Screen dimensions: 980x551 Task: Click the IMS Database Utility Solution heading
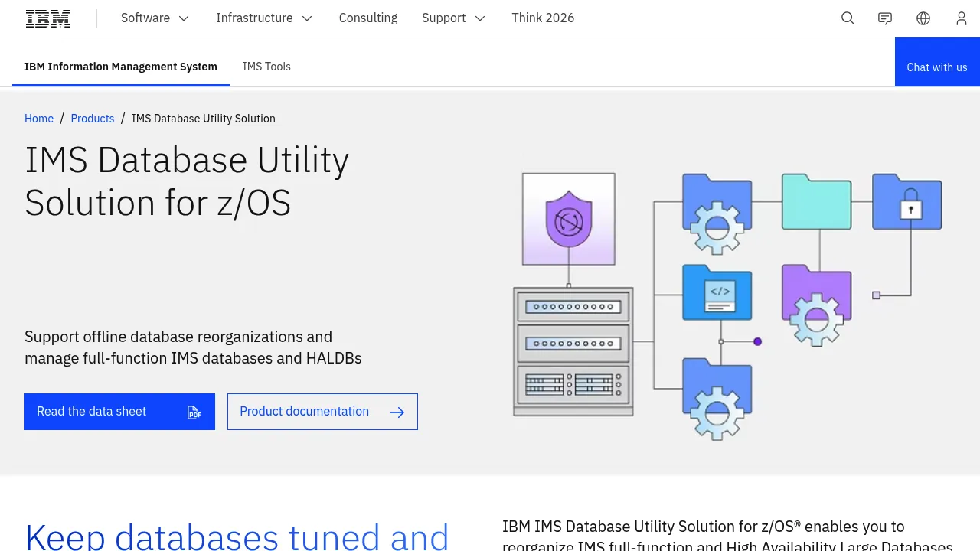tap(187, 181)
